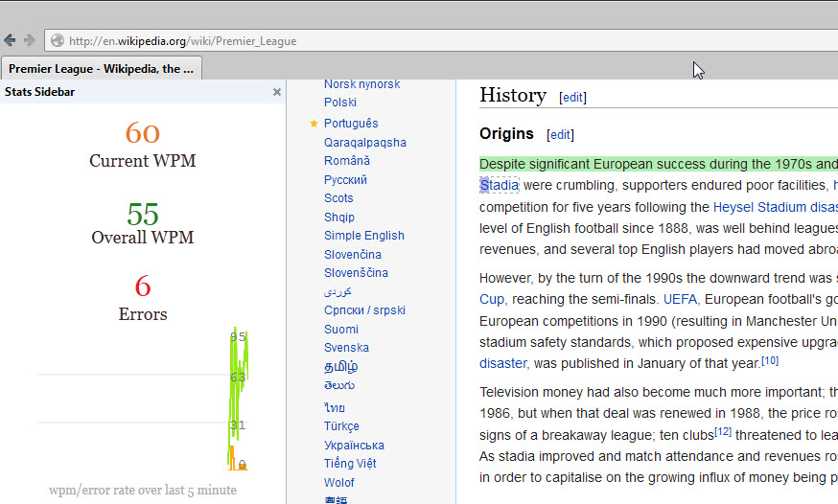This screenshot has width=838, height=504.
Task: Open citation reference [10]
Action: pyautogui.click(x=770, y=360)
